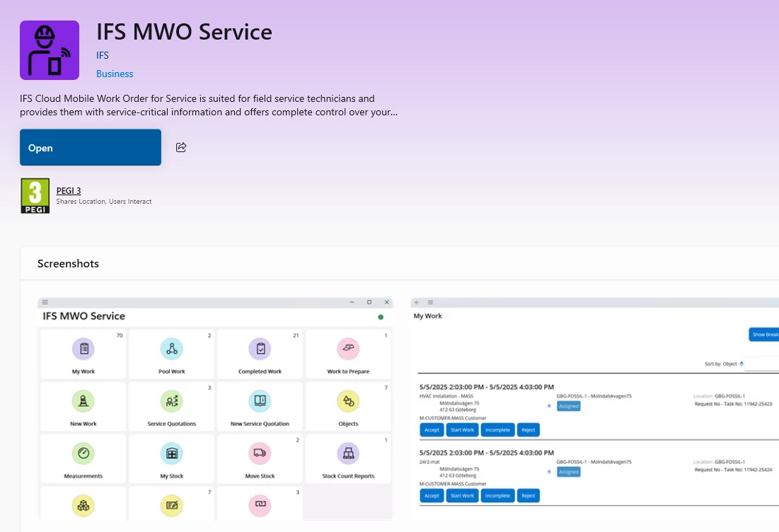Click the Move Stock truck icon
The height and width of the screenshot is (532, 779).
(260, 453)
